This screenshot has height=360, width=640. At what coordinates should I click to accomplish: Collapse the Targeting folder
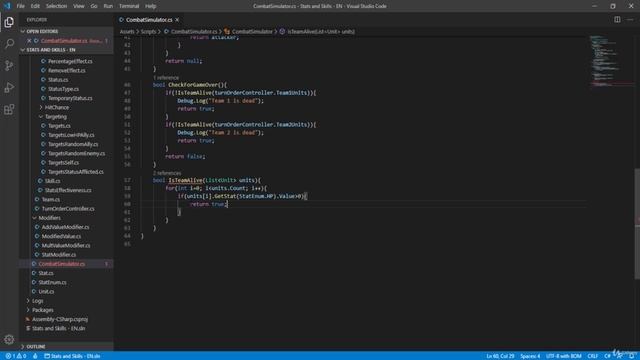tap(56, 117)
